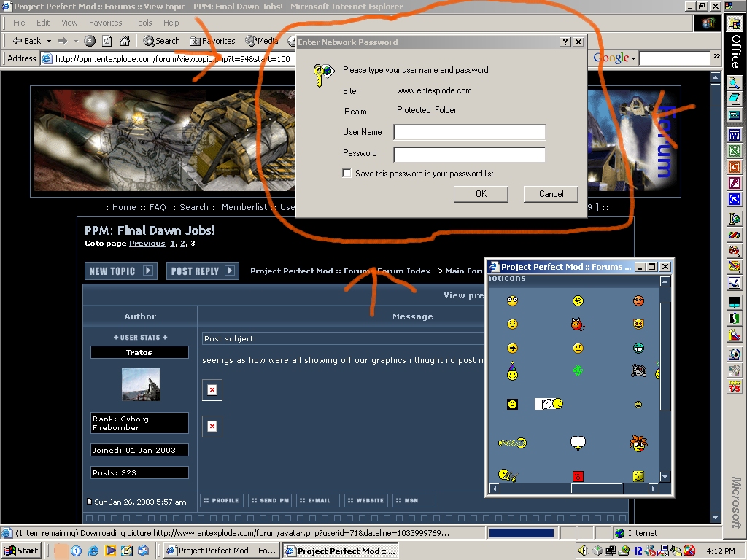
Task: Click the Password input field
Action: click(469, 155)
